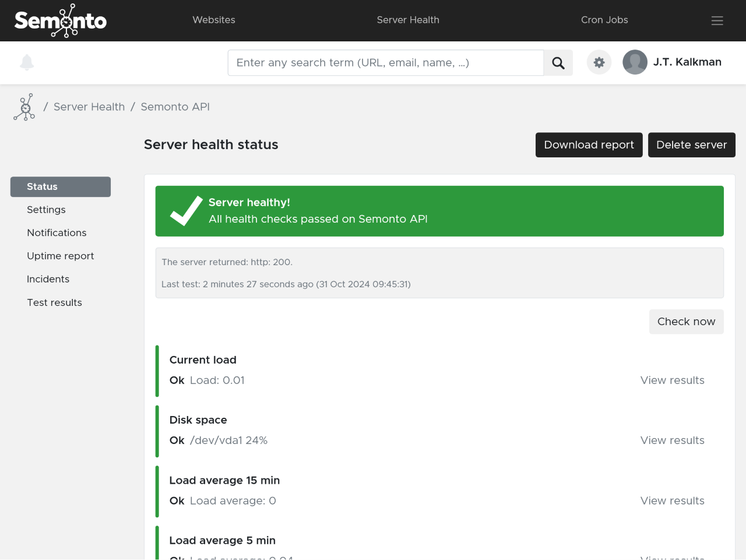The height and width of the screenshot is (560, 746).
Task: Click the white checkmark icon in banner
Action: click(186, 211)
